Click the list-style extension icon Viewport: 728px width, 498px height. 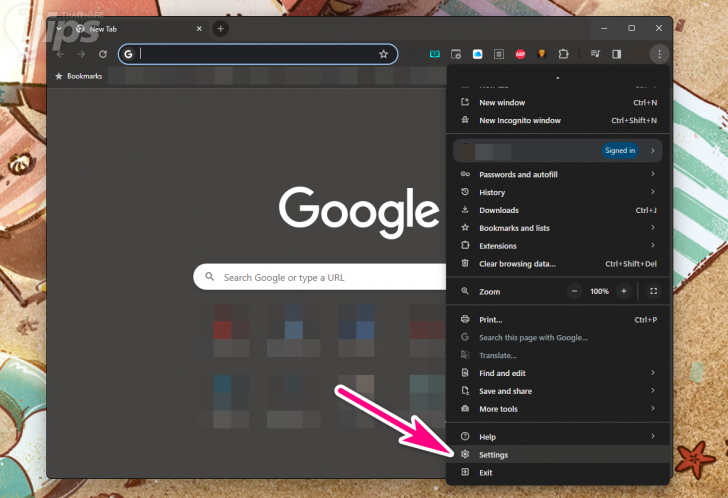coord(499,54)
